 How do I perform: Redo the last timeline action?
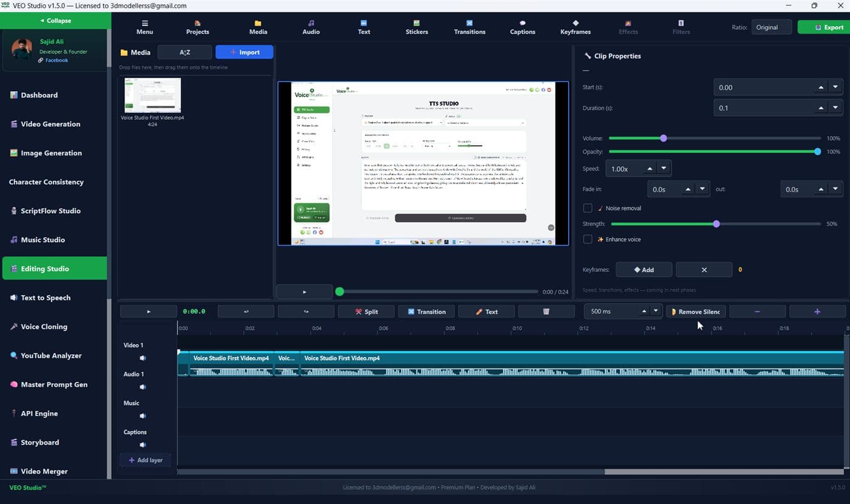306,312
